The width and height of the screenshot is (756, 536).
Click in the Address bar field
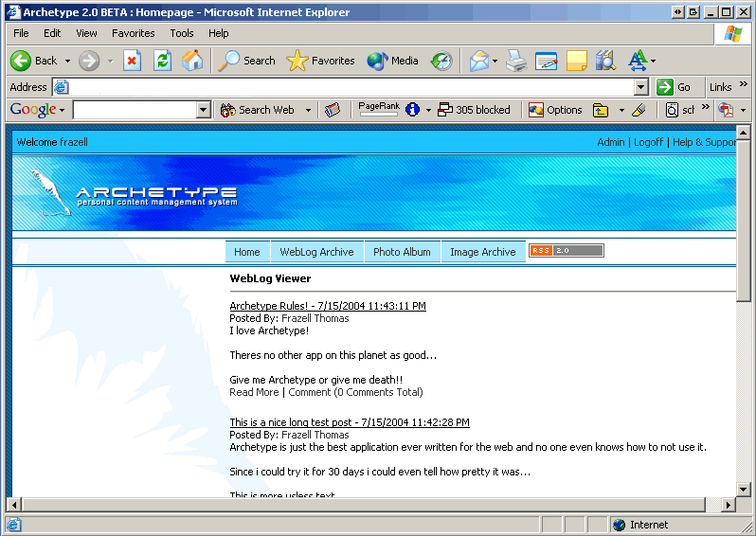pyautogui.click(x=351, y=87)
